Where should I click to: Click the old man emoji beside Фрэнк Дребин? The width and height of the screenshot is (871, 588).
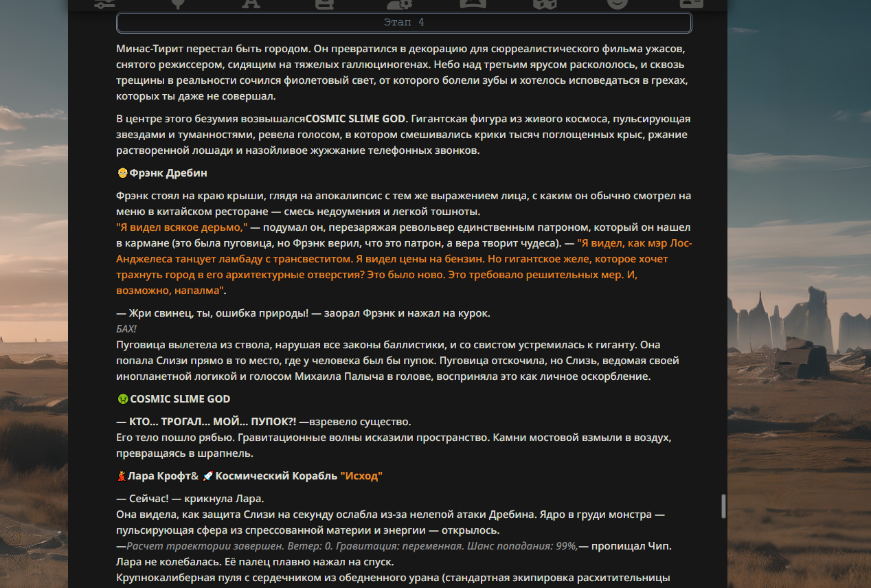coord(122,173)
